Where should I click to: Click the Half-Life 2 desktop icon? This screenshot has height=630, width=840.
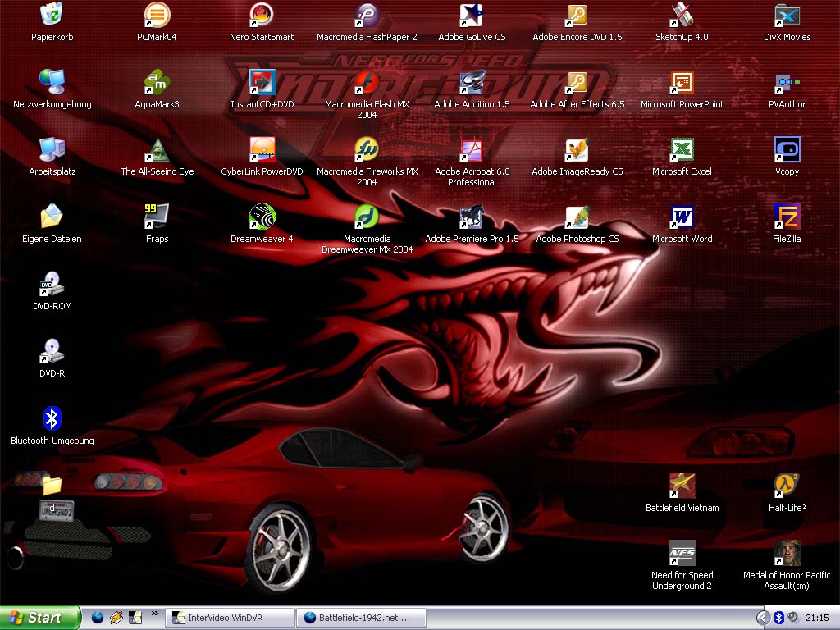[x=787, y=486]
